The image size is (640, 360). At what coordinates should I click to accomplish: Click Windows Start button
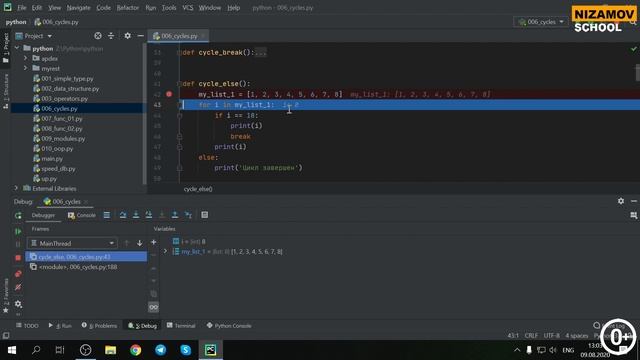click(x=11, y=350)
